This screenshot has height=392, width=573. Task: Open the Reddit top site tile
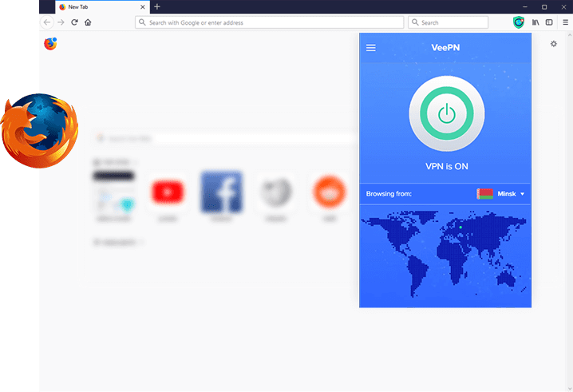(330, 192)
